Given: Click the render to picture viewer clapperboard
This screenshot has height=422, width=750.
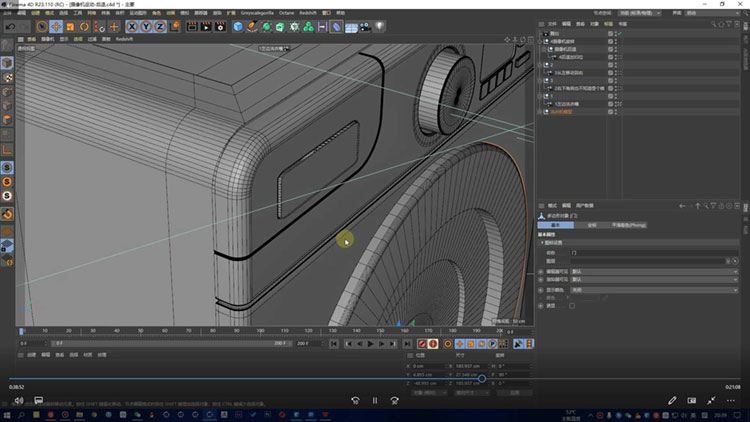Looking at the screenshot, I should tap(204, 26).
